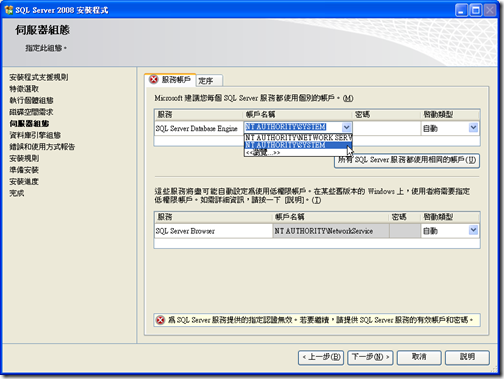
Task: Click the 下一步(N) next button
Action: pyautogui.click(x=370, y=357)
